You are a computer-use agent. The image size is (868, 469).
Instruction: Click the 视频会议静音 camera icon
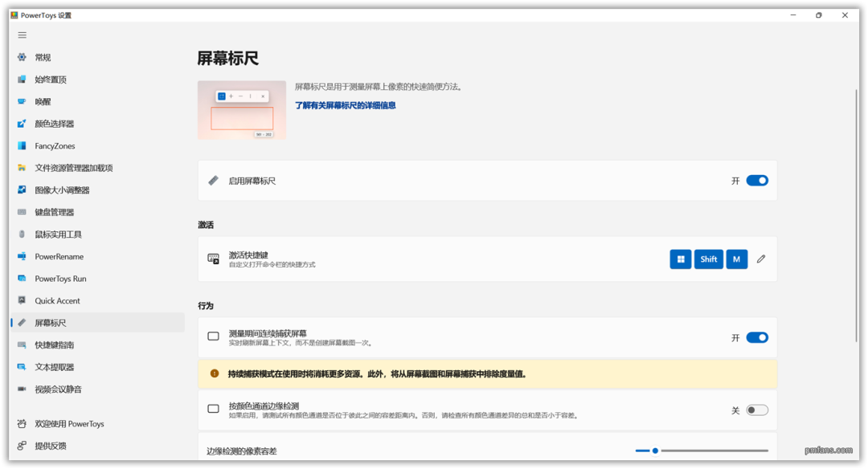pyautogui.click(x=22, y=389)
